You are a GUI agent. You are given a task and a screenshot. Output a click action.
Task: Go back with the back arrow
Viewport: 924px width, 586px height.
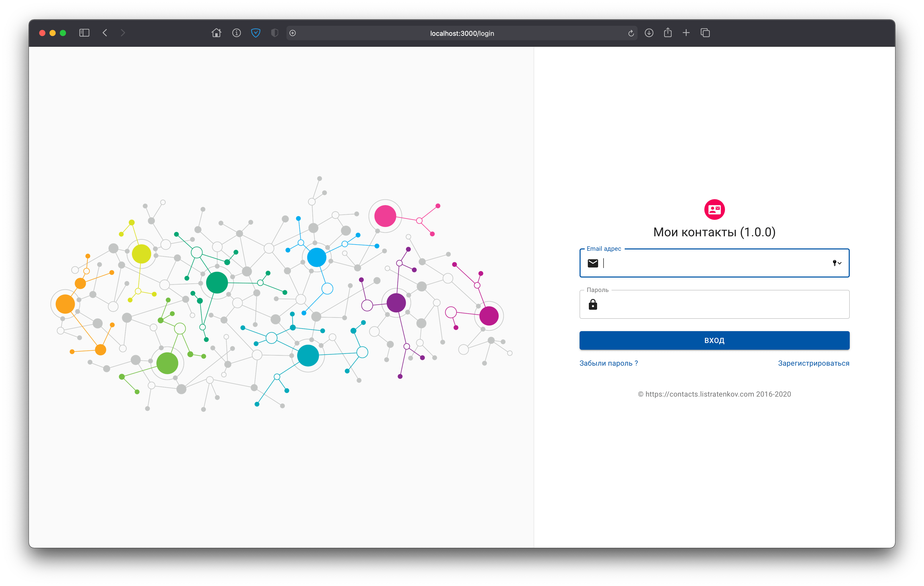pos(105,33)
